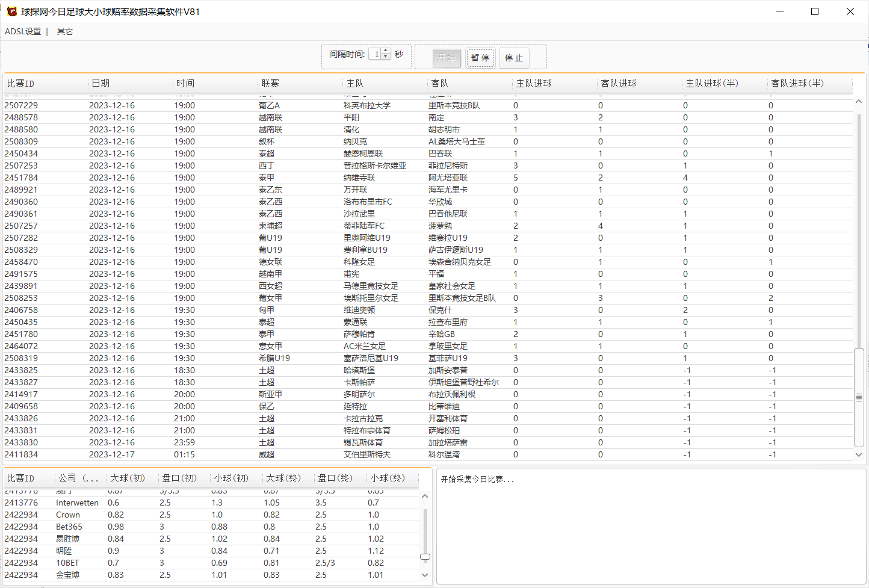
Task: Select match ID 2490361
Action: click(x=21, y=214)
